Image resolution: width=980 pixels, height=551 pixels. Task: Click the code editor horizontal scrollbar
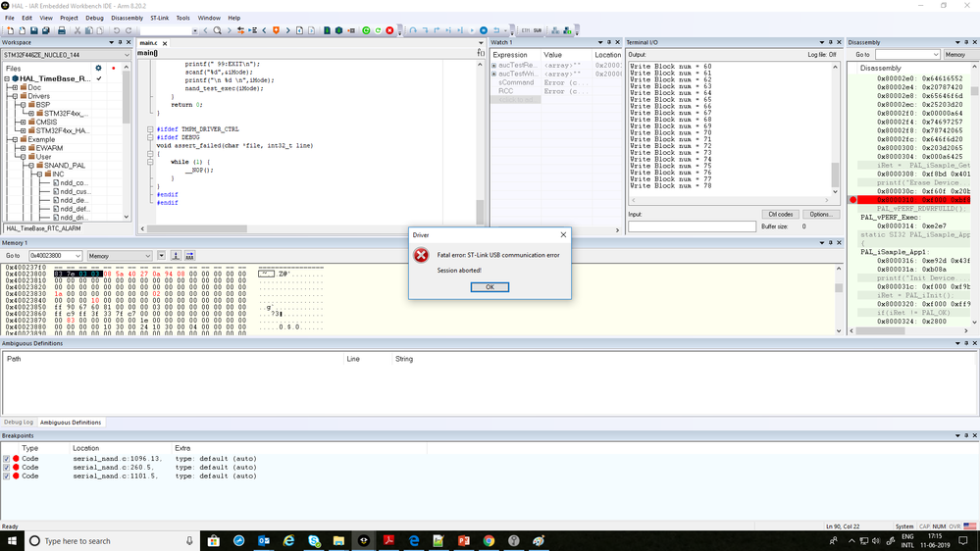click(309, 228)
